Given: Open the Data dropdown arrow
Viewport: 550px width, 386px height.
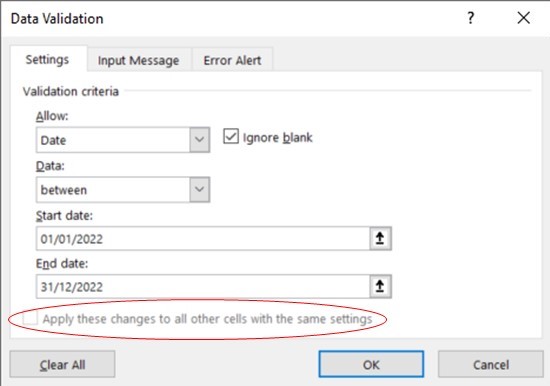Looking at the screenshot, I should click(200, 189).
